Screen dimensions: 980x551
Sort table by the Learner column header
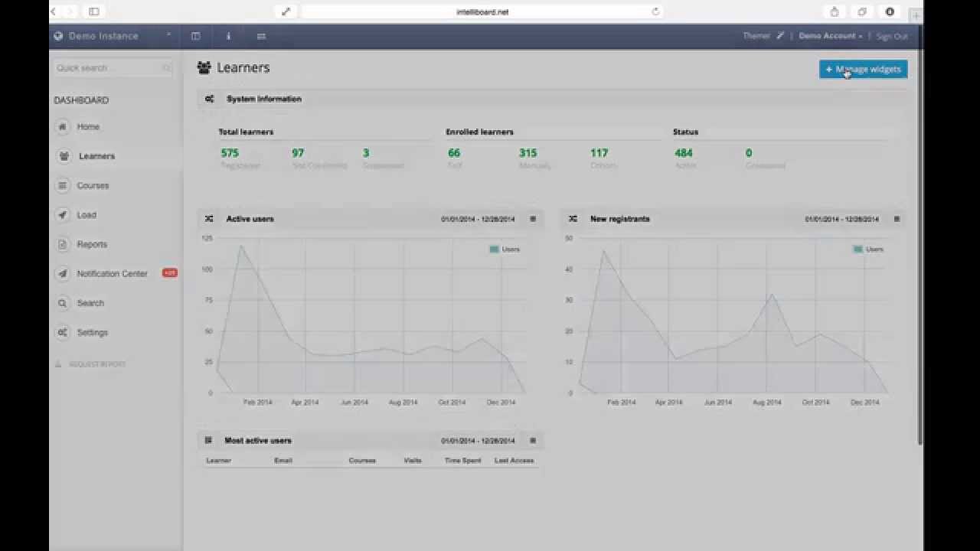click(218, 461)
